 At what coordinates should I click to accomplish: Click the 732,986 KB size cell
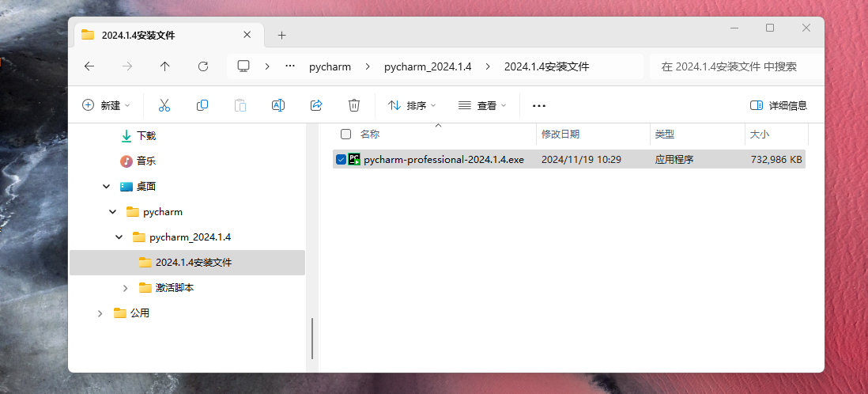point(776,160)
